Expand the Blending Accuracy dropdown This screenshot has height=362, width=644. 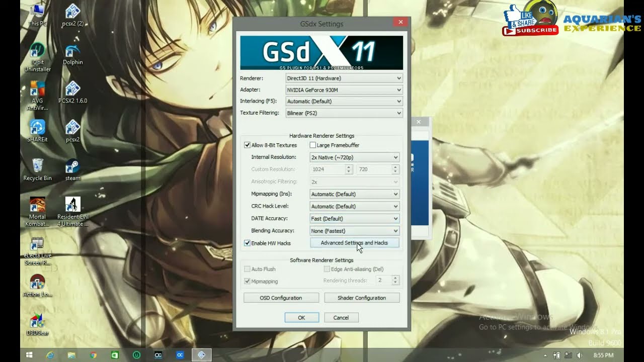coord(355,231)
